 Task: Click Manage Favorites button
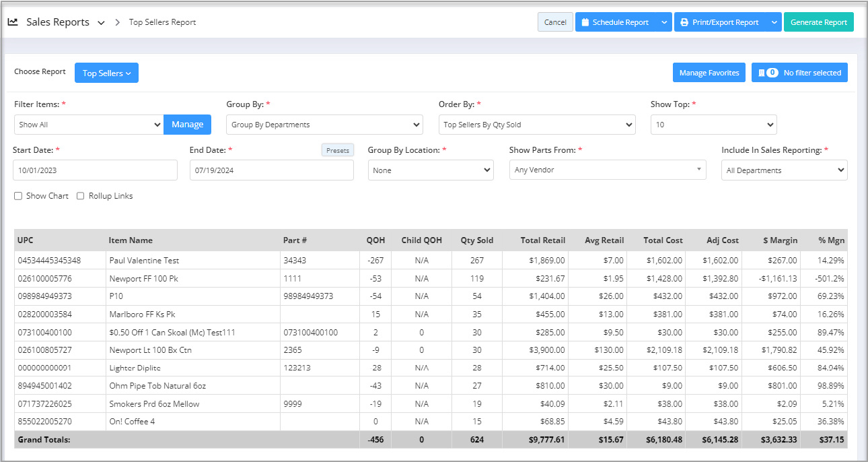(709, 73)
